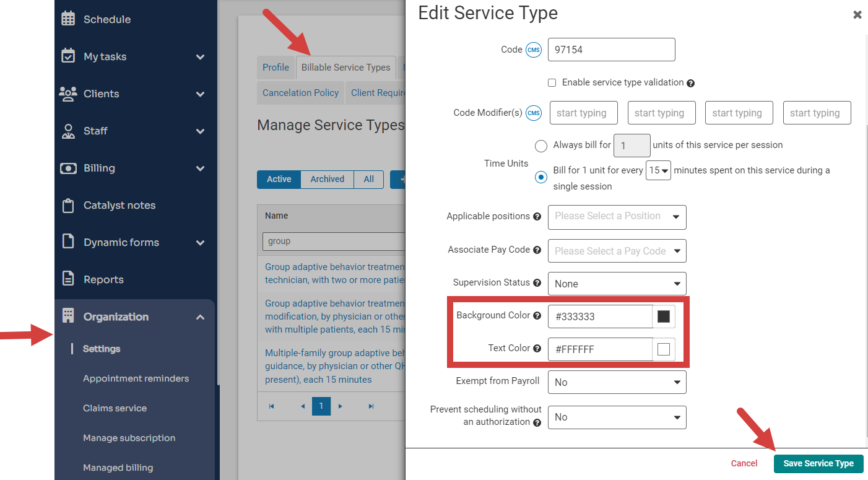Image resolution: width=868 pixels, height=480 pixels.
Task: Collapse the Organization section chevron
Action: click(x=200, y=316)
